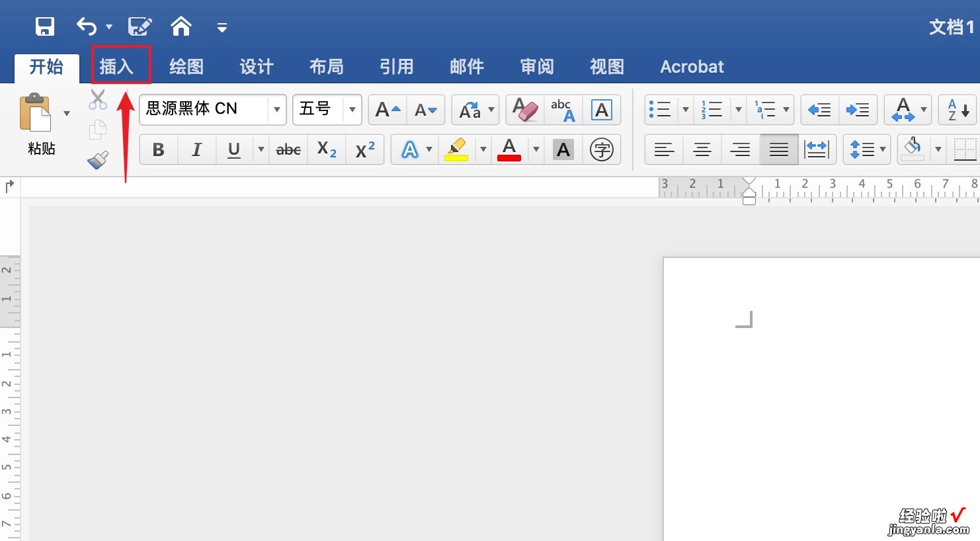Expand the paste options dropdown arrow
Viewport: 980px width, 541px height.
point(67,114)
